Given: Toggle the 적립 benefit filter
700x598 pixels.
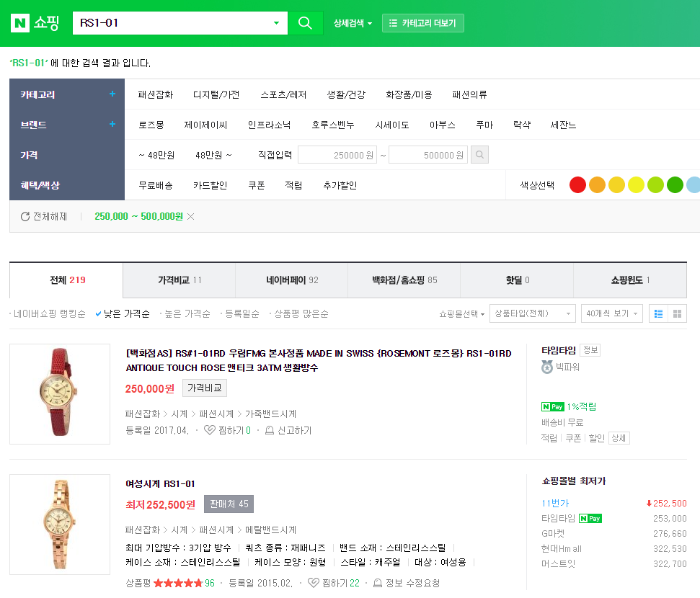Looking at the screenshot, I should (293, 185).
